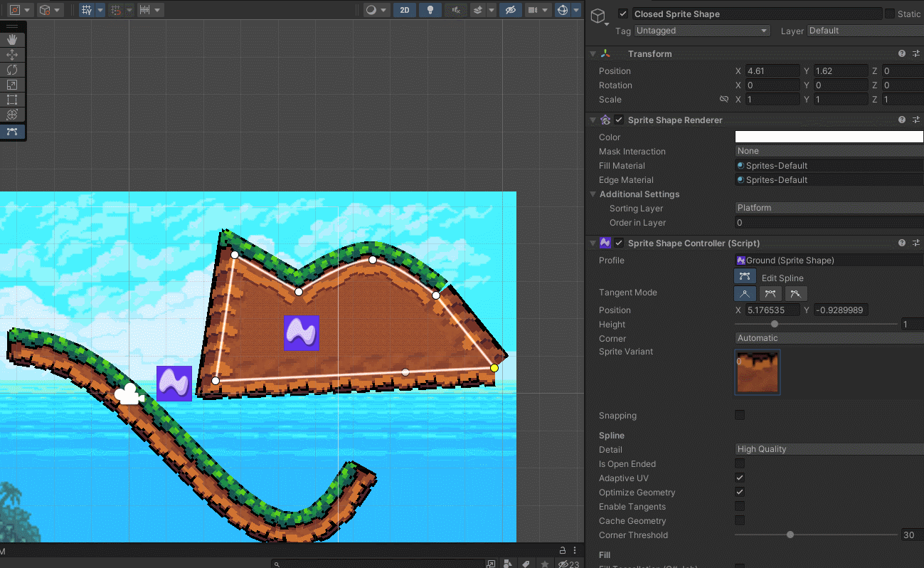Image resolution: width=924 pixels, height=568 pixels.
Task: Click the Sprite Variant thumbnail
Action: (758, 372)
